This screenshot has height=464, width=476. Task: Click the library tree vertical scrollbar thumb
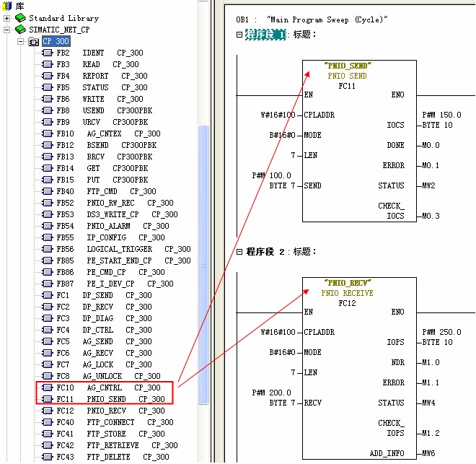[203, 265]
